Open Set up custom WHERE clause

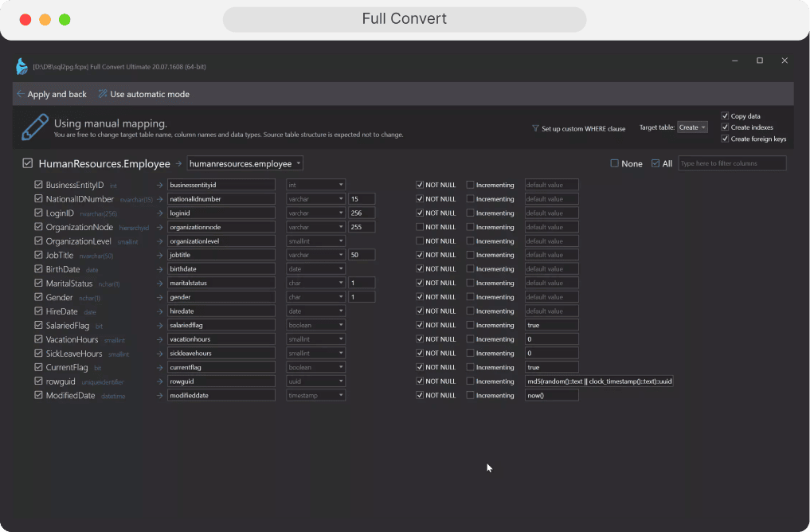tap(578, 128)
